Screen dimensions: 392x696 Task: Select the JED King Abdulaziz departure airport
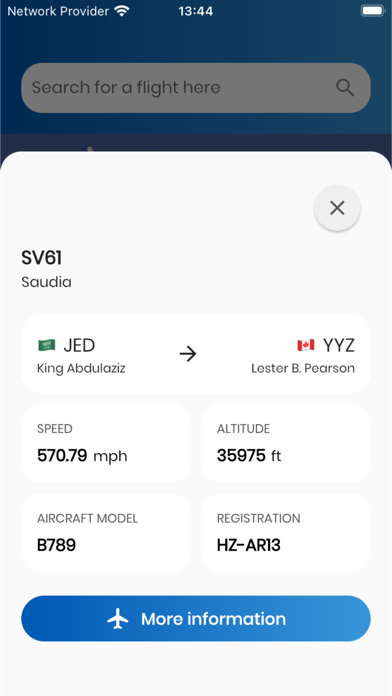coord(81,355)
